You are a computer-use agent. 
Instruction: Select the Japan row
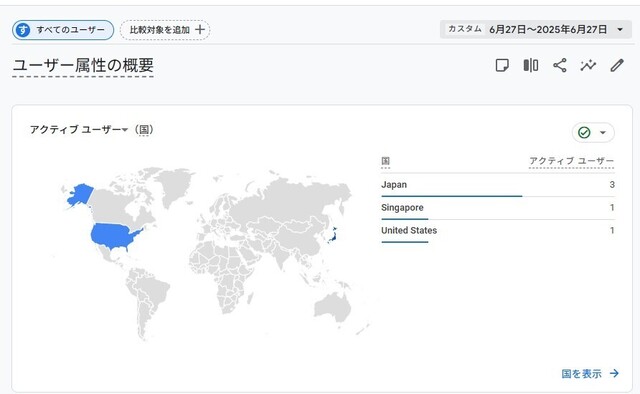click(x=498, y=185)
